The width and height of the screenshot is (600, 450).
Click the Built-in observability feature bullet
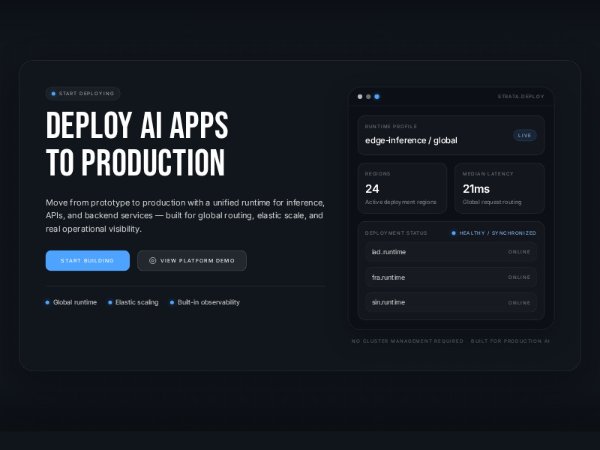point(205,302)
